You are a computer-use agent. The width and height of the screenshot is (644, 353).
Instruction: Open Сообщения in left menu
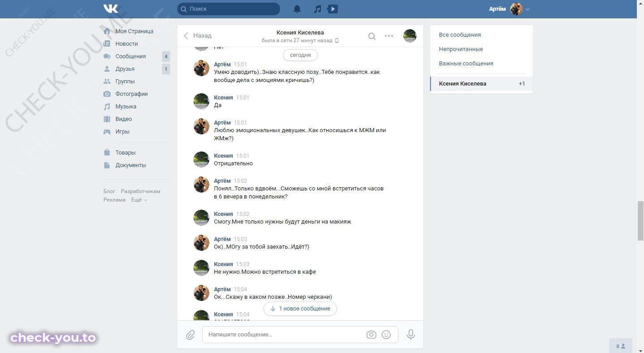131,56
